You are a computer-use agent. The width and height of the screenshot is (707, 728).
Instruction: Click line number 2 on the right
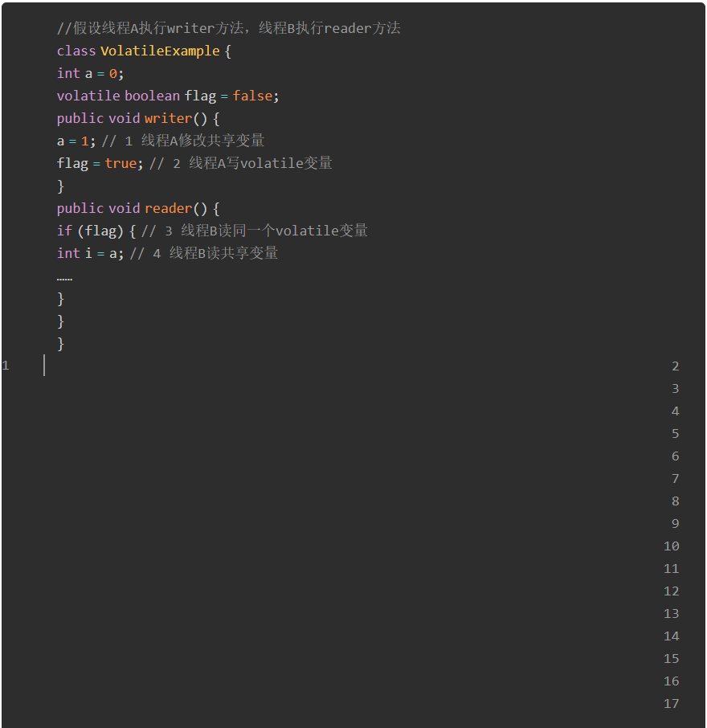pyautogui.click(x=676, y=366)
